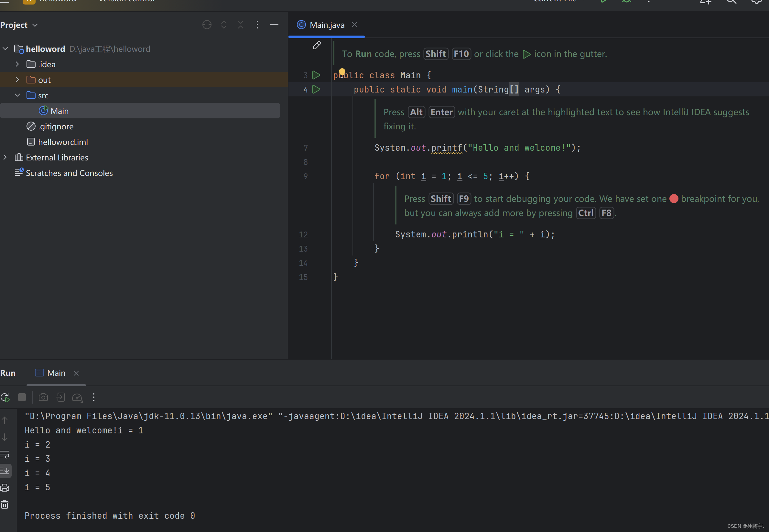This screenshot has height=532, width=769.
Task: Click the main method name
Action: click(x=462, y=89)
